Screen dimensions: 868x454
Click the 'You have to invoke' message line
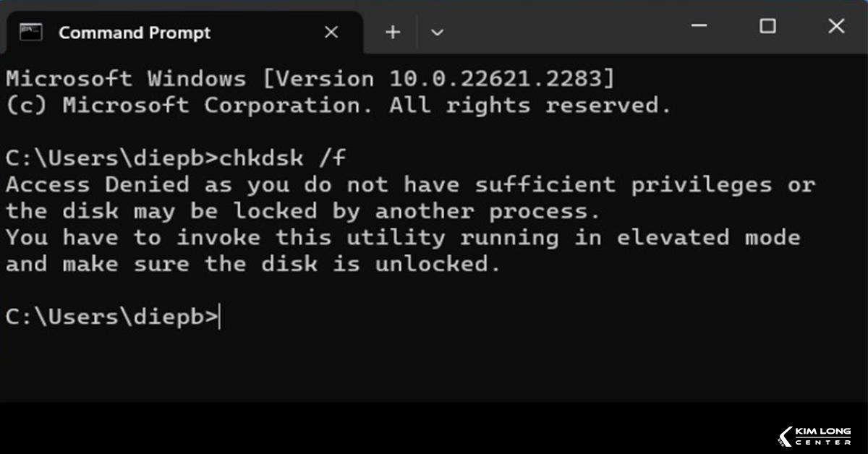click(x=403, y=238)
